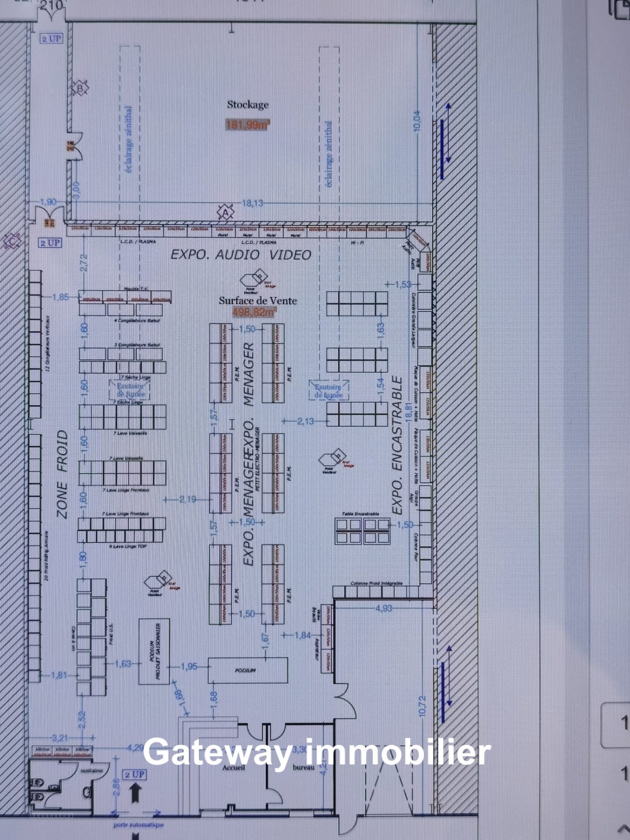Click the "sanitaires" room label
Image resolution: width=630 pixels, height=840 pixels.
click(92, 770)
